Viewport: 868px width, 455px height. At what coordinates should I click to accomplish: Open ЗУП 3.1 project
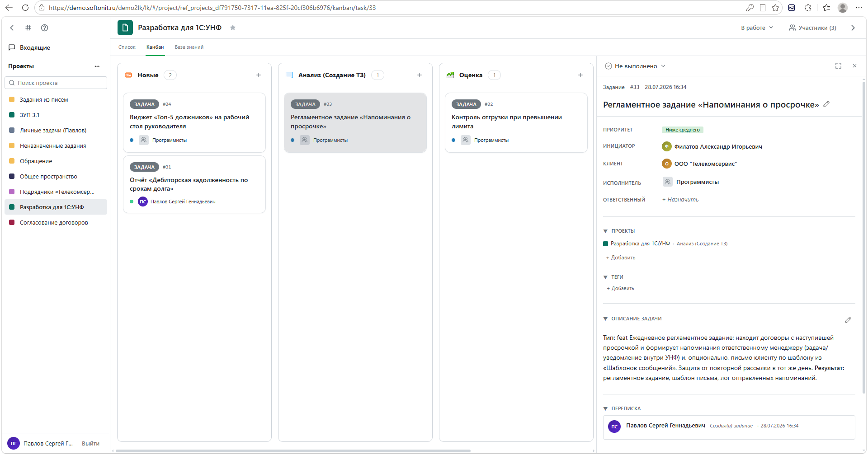coord(56,115)
